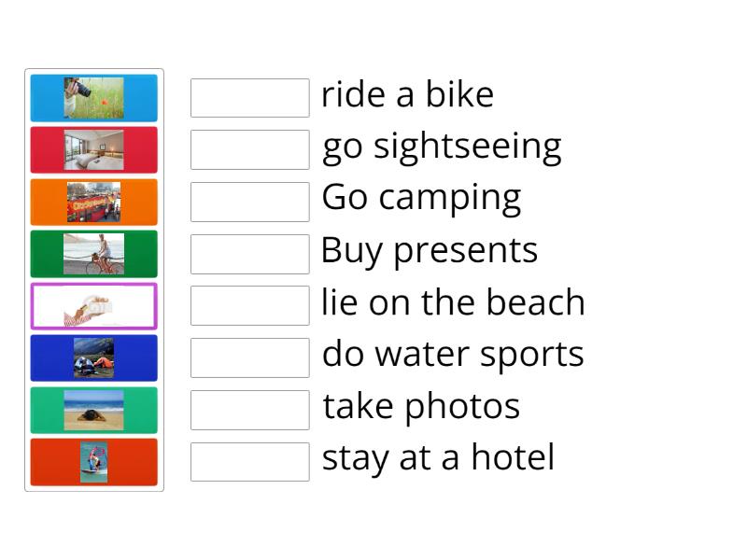This screenshot has height=560, width=747.
Task: Select the person lying on beach tile
Action: click(93, 411)
